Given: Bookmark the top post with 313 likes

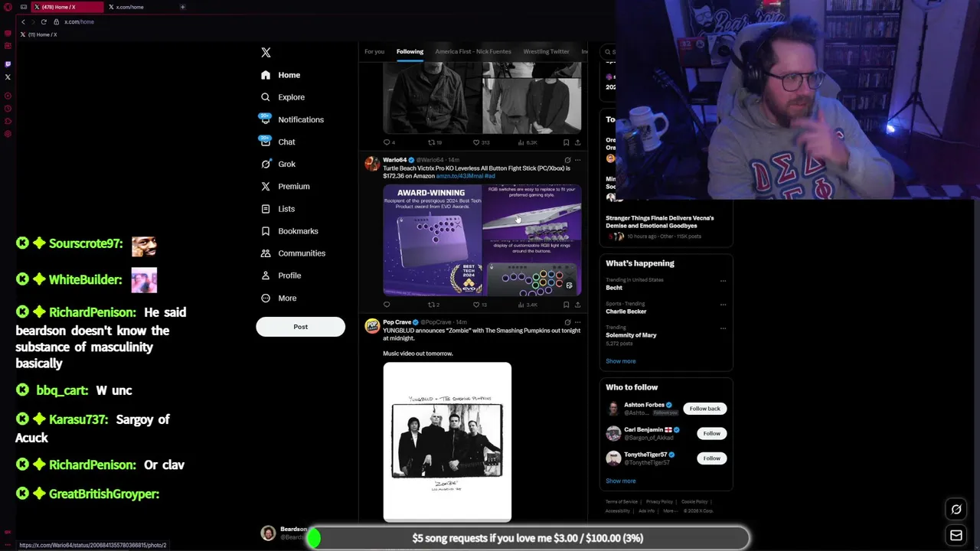Looking at the screenshot, I should (x=566, y=142).
